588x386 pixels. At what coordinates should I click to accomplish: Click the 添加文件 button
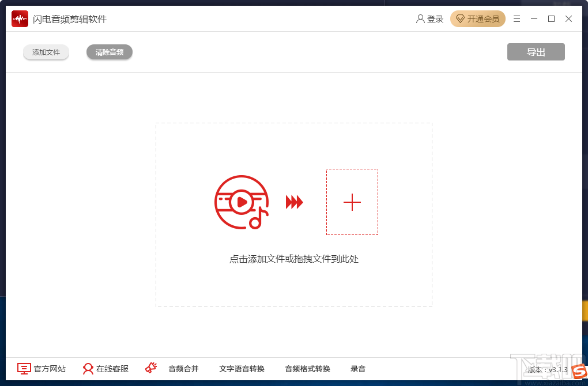click(46, 52)
